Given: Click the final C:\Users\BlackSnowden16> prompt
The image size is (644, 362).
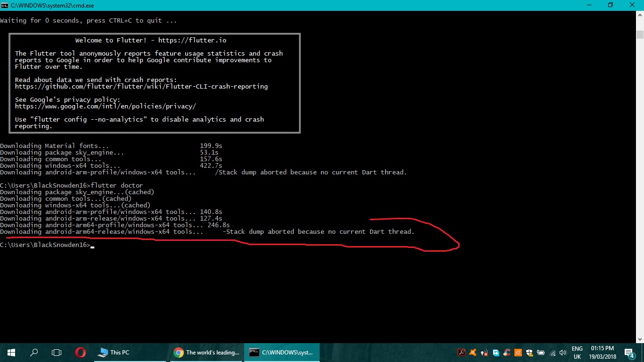Looking at the screenshot, I should click(45, 245).
